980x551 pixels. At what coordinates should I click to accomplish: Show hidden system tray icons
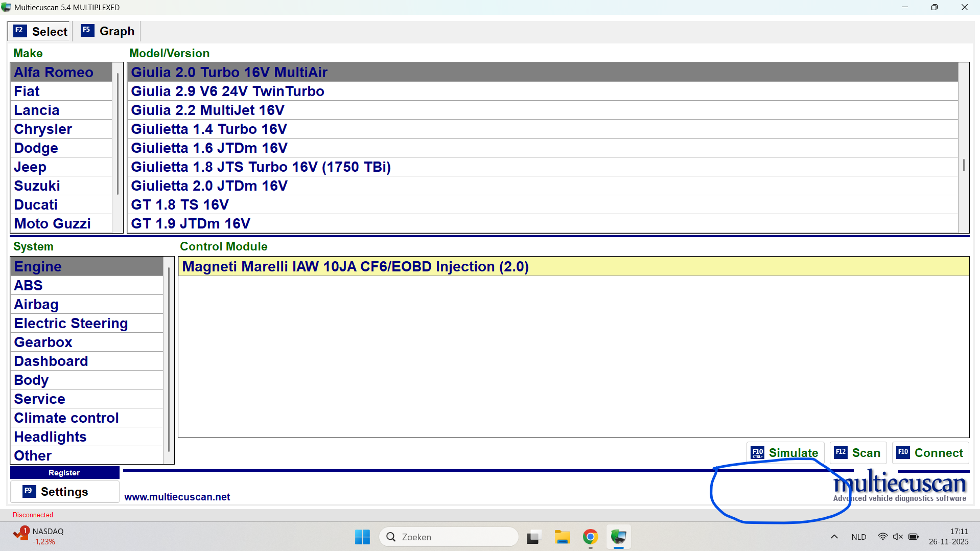pyautogui.click(x=834, y=537)
